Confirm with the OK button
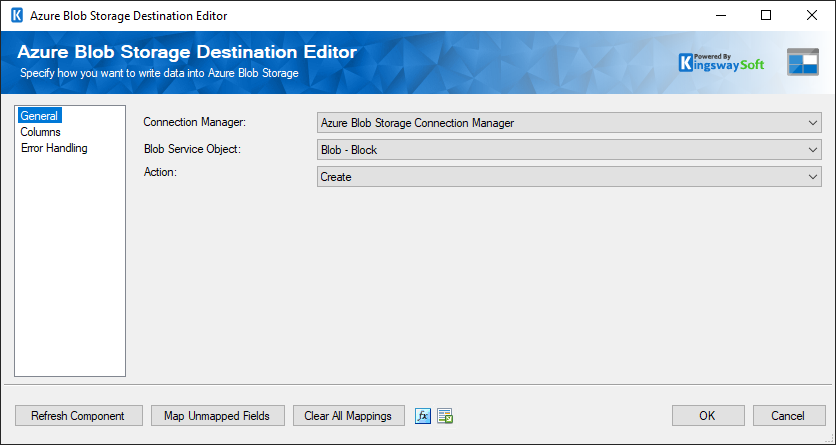Screen dimensions: 836x445 click(x=708, y=416)
